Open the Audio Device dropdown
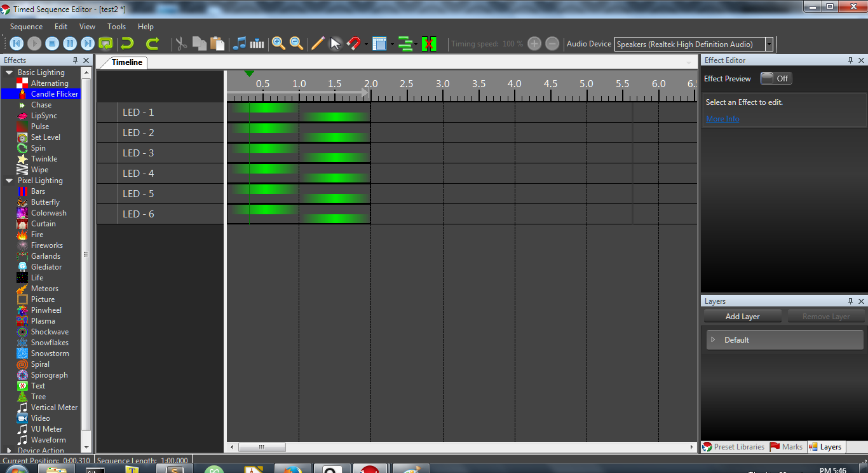 tap(769, 45)
